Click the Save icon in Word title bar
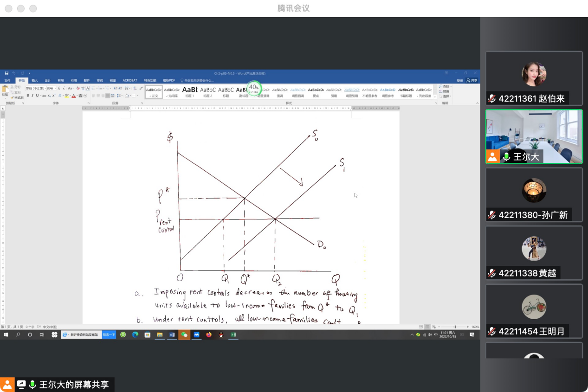The width and height of the screenshot is (588, 392). [x=6, y=73]
